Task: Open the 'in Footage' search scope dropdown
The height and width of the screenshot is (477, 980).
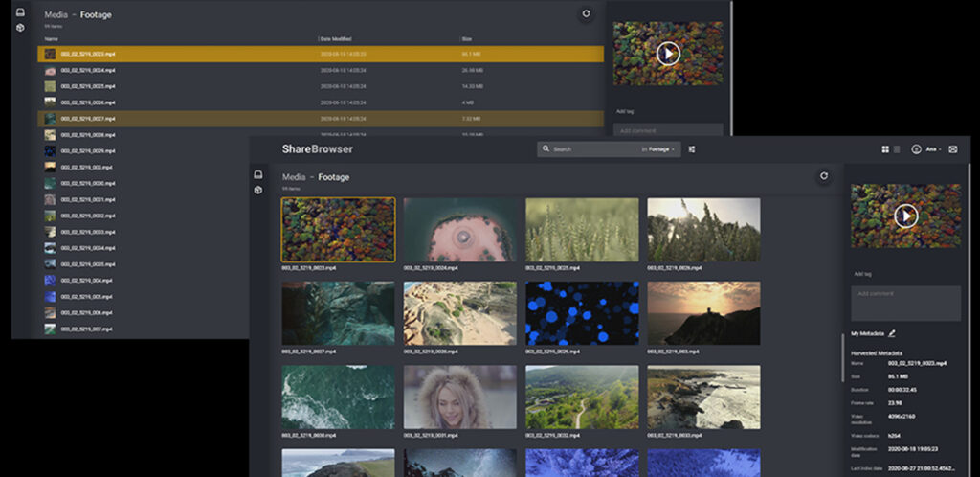Action: coord(658,149)
